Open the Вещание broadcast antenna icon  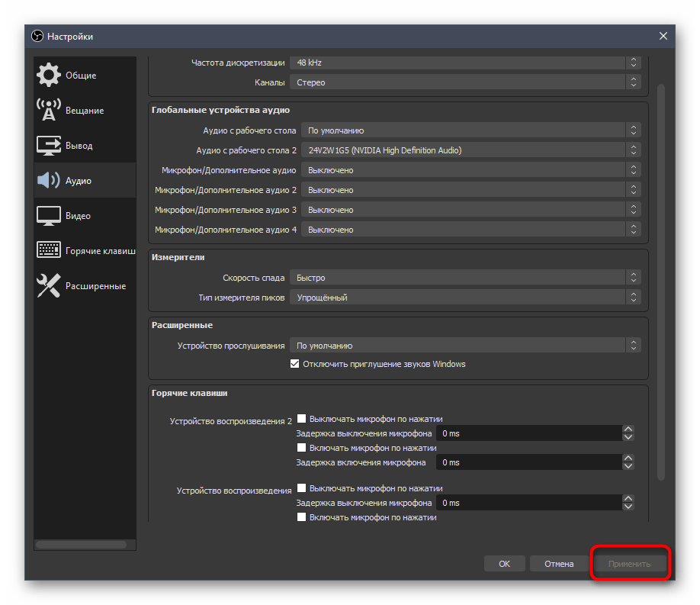pos(49,111)
